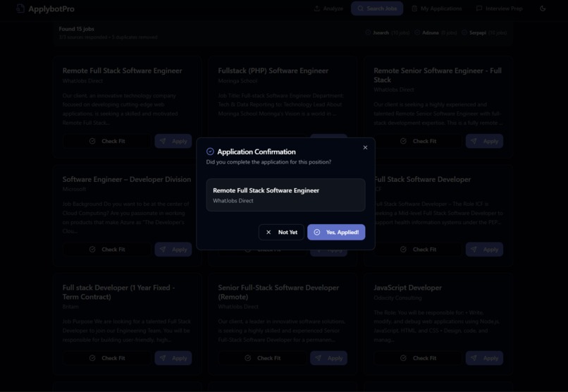Go to the My Applications tab
This screenshot has height=392, width=568.
click(x=436, y=8)
